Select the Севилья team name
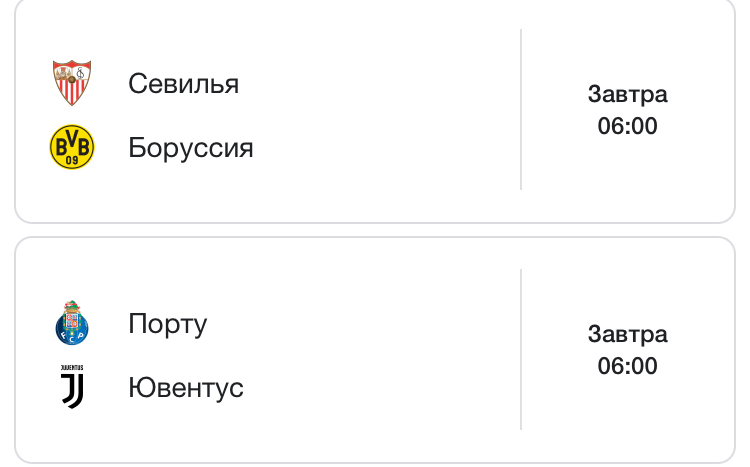750x467 pixels. click(183, 84)
